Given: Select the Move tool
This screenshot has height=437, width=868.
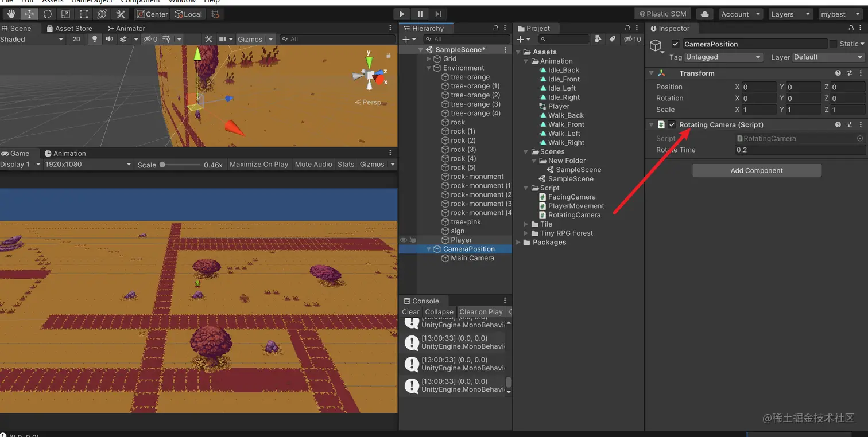Looking at the screenshot, I should [x=29, y=14].
